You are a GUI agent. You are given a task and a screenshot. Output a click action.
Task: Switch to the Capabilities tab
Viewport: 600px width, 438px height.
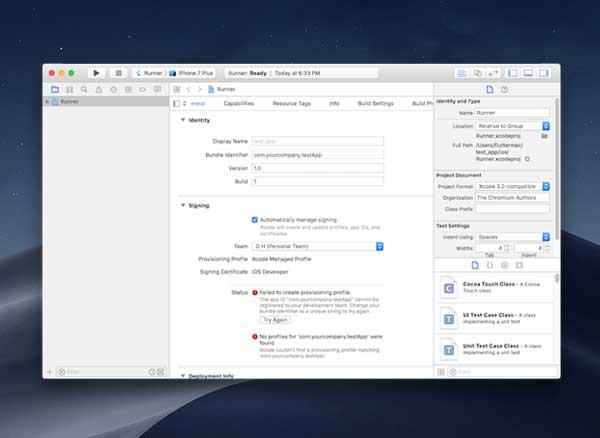[x=239, y=103]
